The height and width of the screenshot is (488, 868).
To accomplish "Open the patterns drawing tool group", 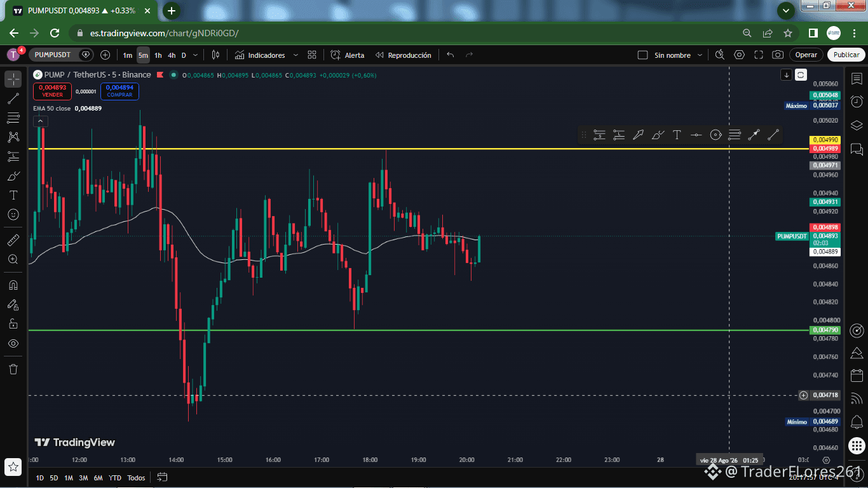I will (13, 137).
